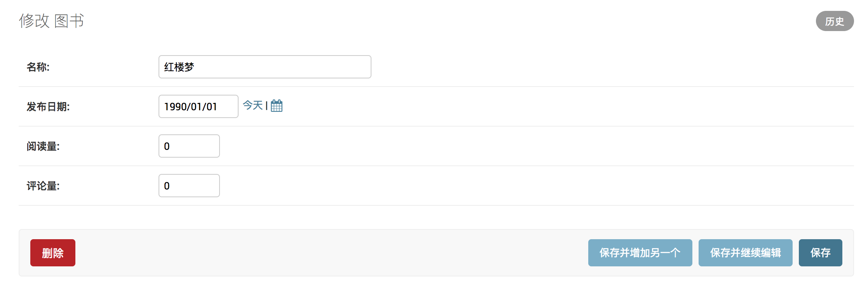Select the 评论量 number field
Image resolution: width=868 pixels, height=285 pixels.
[x=189, y=186]
